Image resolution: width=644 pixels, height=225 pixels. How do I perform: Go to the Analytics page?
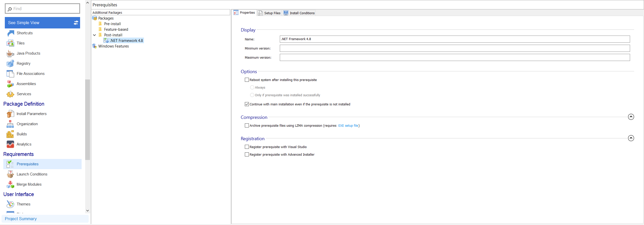point(24,144)
